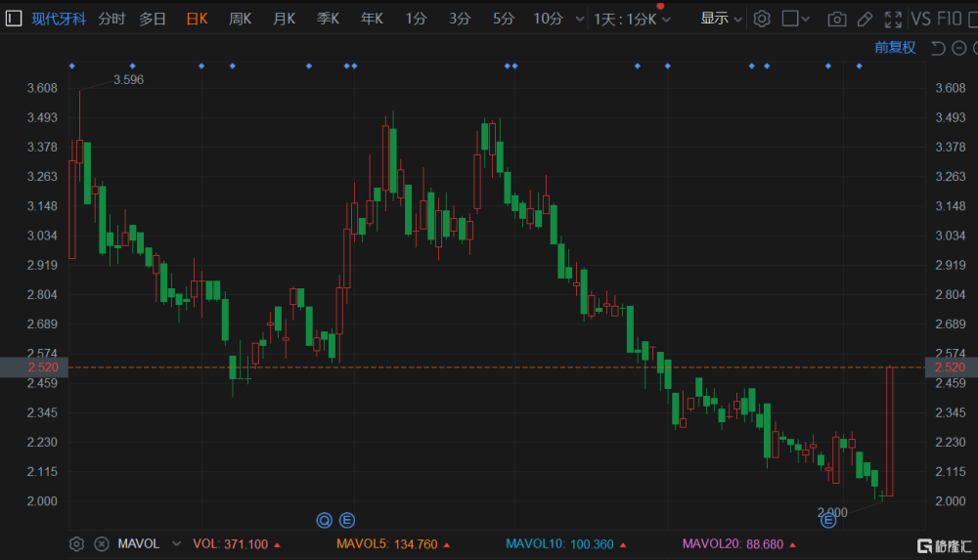Switch to 5分 minute chart

(x=504, y=19)
